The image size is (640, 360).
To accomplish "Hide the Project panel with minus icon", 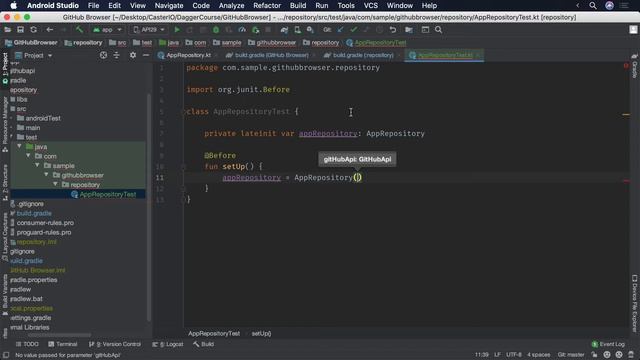I will tap(146, 55).
